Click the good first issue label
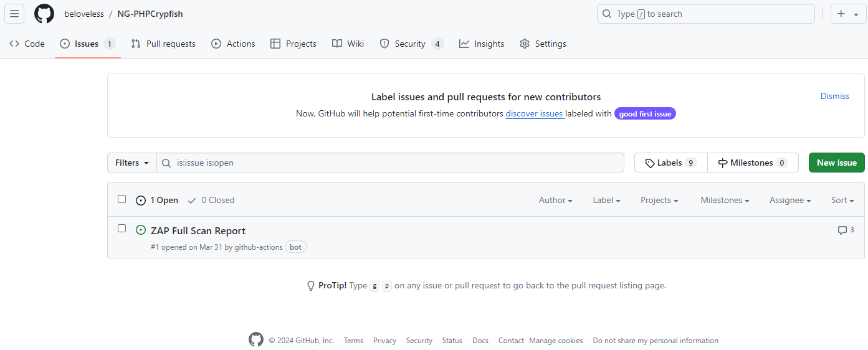868x350 pixels. pos(645,114)
